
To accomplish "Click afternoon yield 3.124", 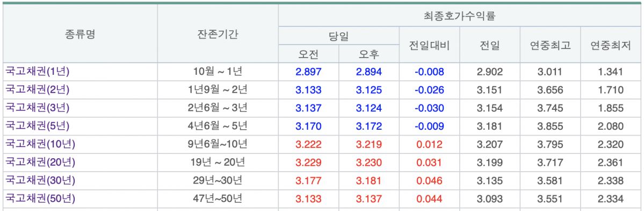I will coord(369,108).
